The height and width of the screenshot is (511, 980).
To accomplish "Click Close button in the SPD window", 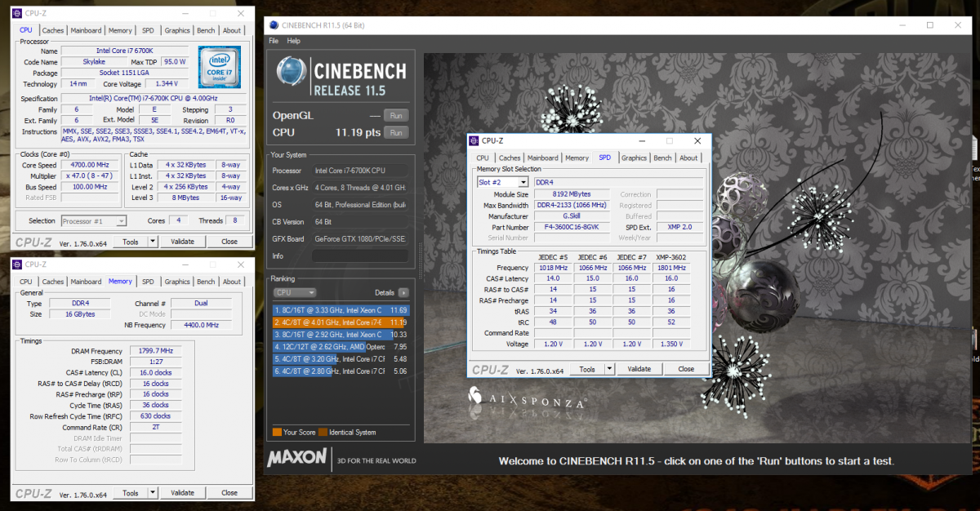I will coord(686,369).
